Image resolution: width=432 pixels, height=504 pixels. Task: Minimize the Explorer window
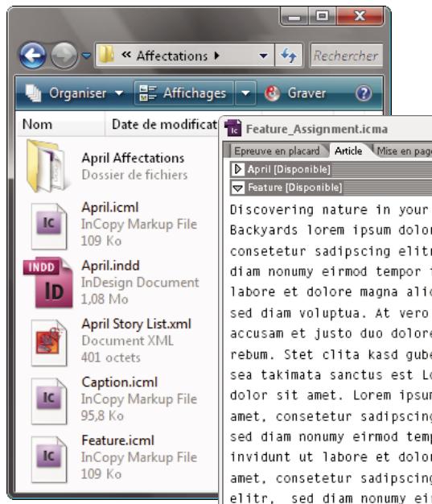pos(294,16)
